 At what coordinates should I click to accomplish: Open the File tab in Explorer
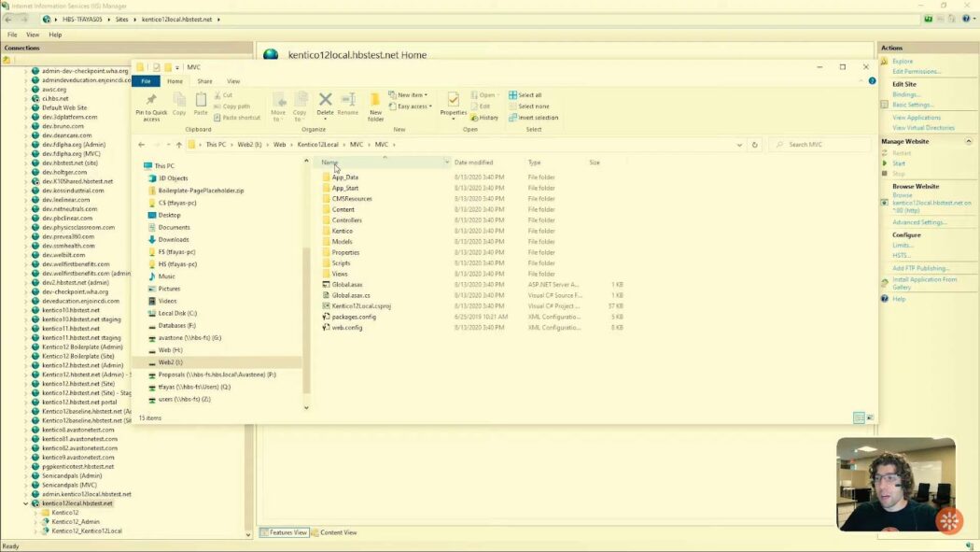(146, 81)
